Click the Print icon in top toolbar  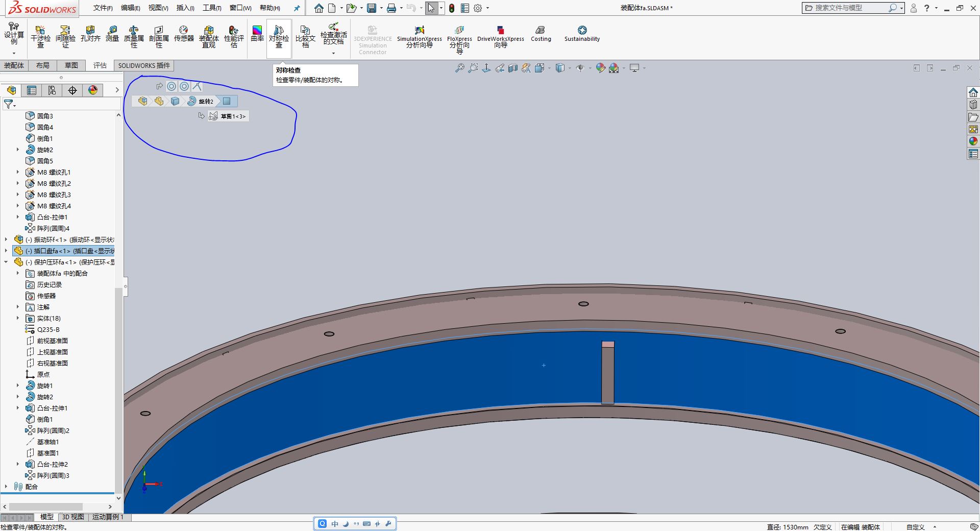click(x=391, y=8)
